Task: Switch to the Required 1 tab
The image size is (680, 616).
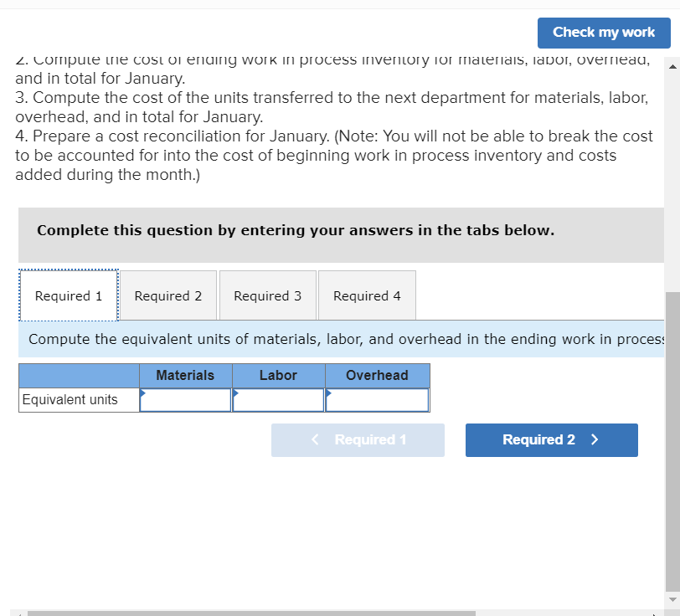Action: click(69, 295)
